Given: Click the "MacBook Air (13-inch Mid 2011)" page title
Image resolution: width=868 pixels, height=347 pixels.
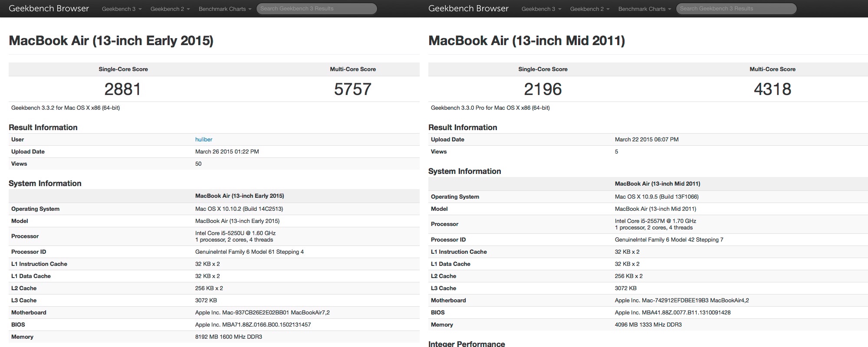Looking at the screenshot, I should [526, 40].
